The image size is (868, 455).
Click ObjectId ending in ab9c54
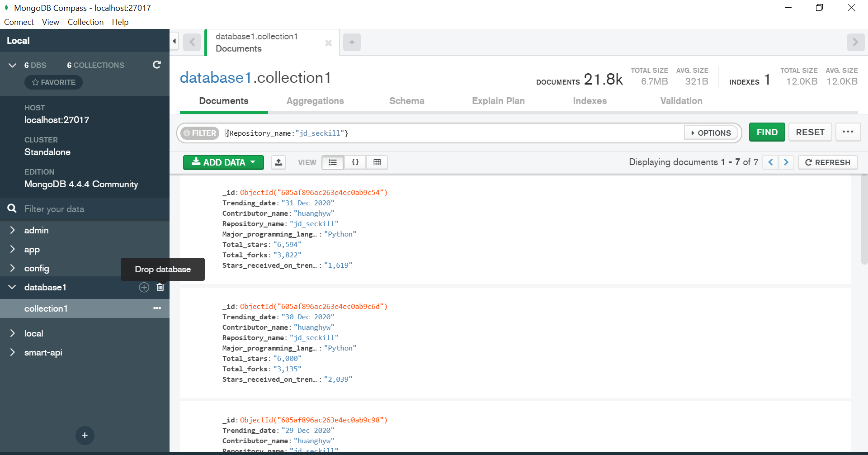click(314, 193)
